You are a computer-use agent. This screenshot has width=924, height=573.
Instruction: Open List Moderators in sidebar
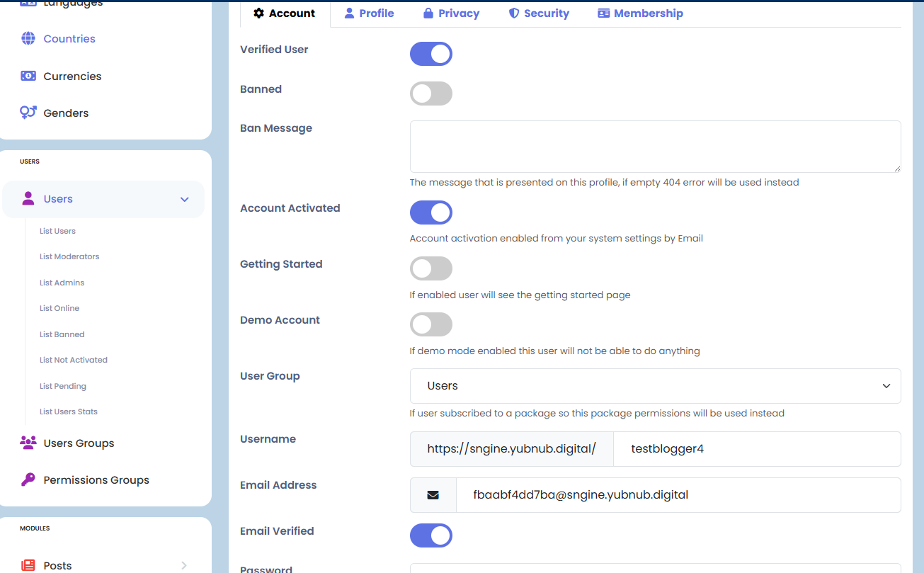pos(69,256)
